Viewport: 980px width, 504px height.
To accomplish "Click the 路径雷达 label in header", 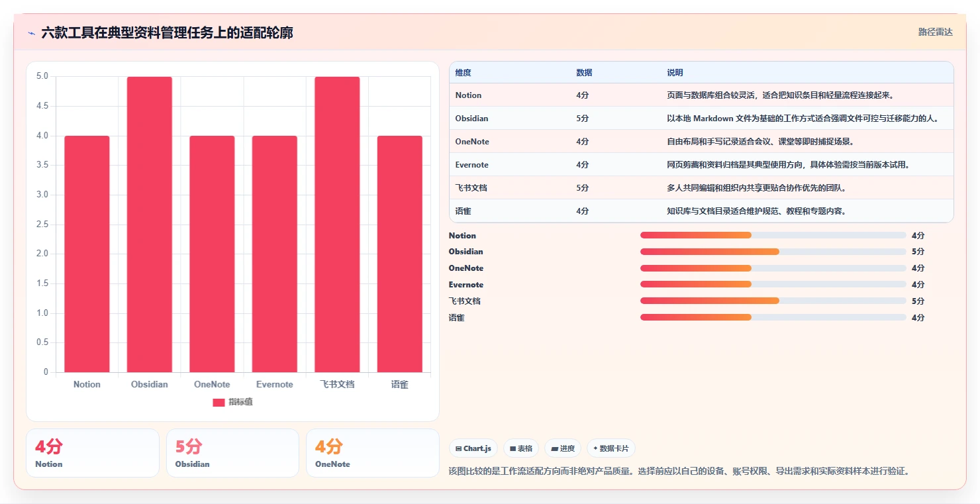I will (935, 32).
